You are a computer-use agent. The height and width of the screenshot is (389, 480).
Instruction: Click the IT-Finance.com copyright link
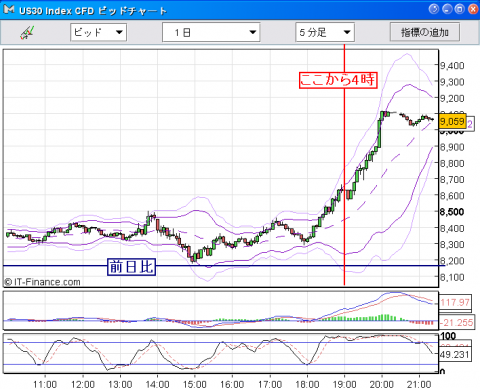click(42, 282)
